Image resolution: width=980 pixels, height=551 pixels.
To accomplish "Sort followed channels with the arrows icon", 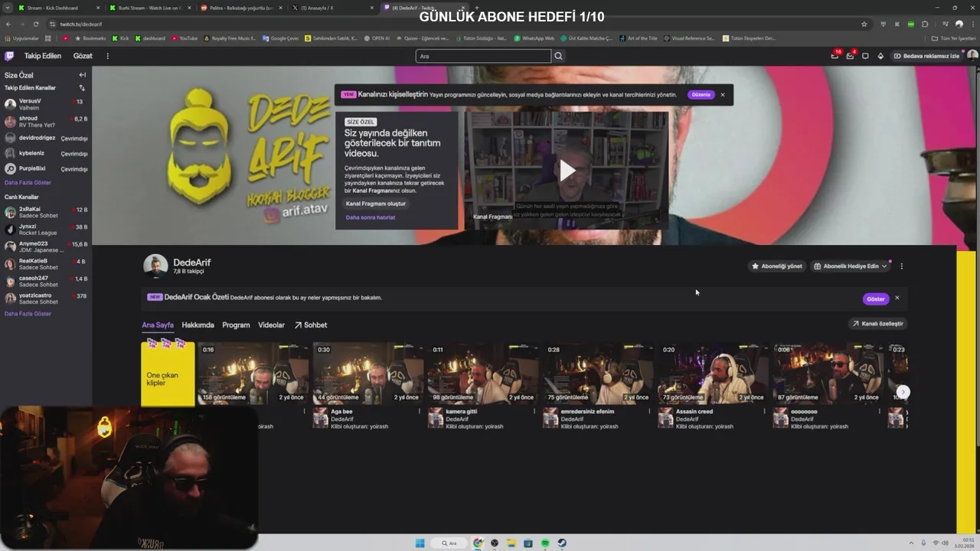I will pos(82,88).
